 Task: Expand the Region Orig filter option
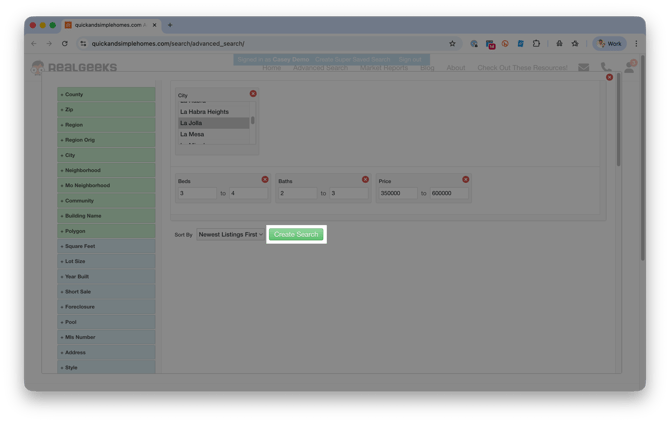coord(106,140)
